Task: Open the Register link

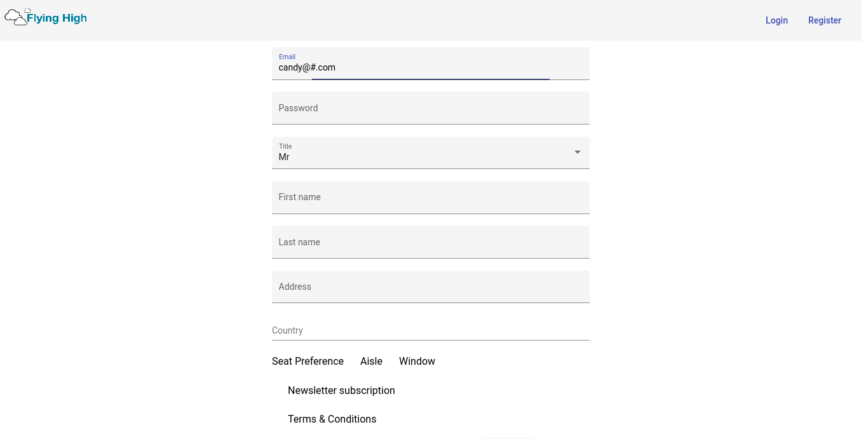Action: pos(825,20)
